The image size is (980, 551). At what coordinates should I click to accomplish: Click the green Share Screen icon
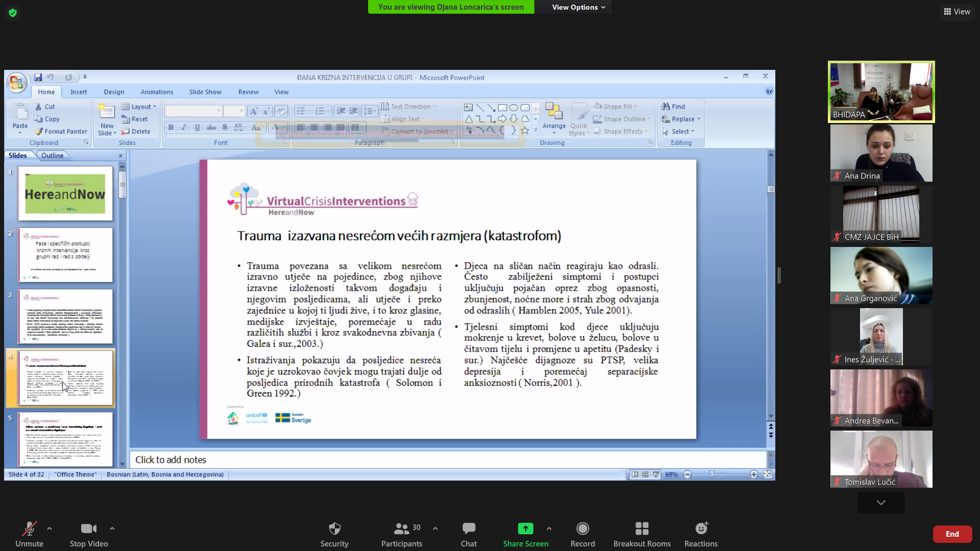(x=525, y=529)
